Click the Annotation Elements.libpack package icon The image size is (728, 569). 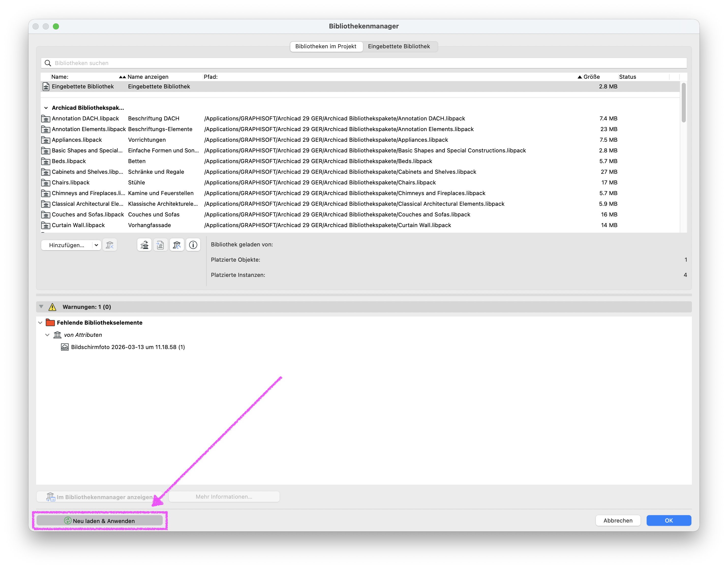click(46, 129)
